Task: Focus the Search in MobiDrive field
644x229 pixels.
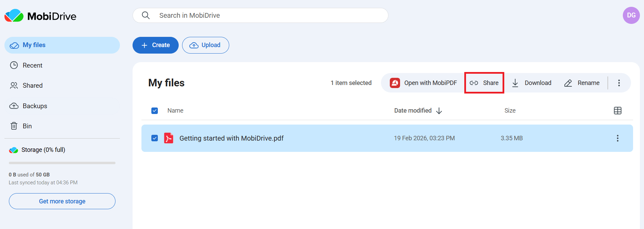Action: (x=260, y=15)
